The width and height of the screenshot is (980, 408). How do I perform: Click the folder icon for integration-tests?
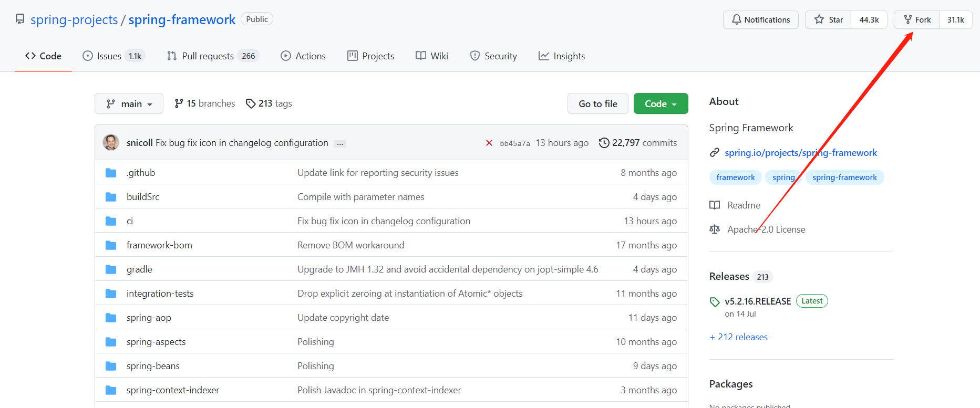[111, 293]
